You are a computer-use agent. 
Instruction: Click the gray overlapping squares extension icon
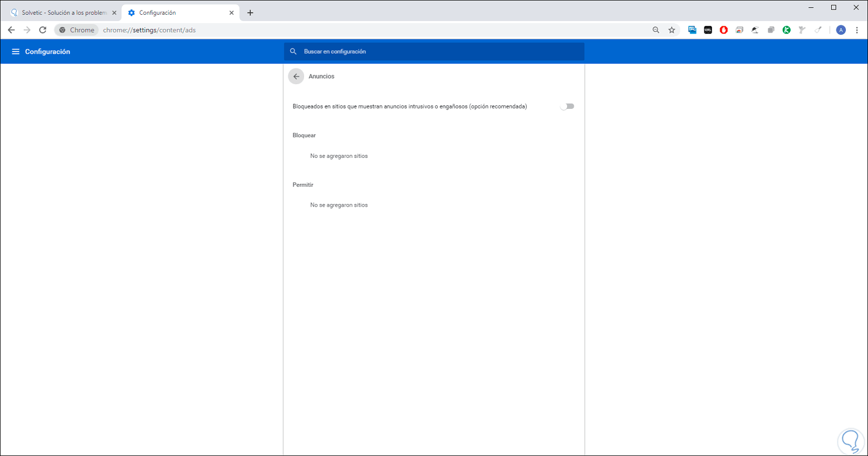[x=771, y=30]
